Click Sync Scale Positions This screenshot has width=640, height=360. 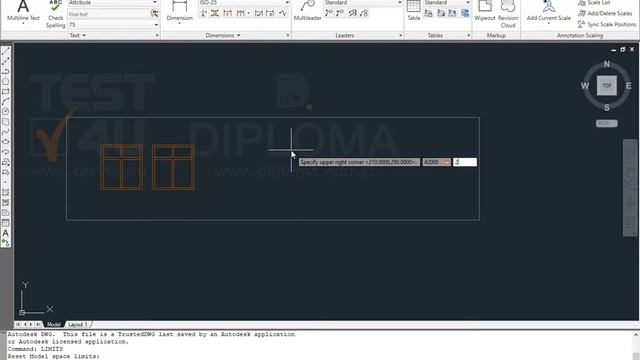pyautogui.click(x=607, y=24)
